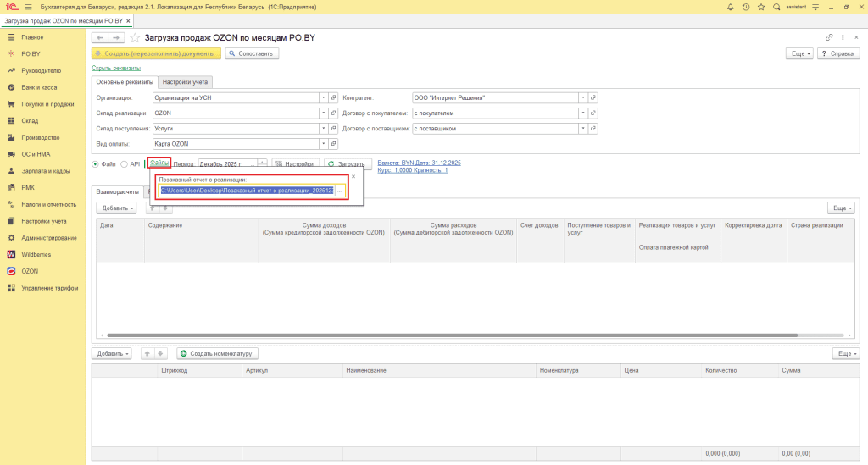Select the Файл radio option
This screenshot has width=868, height=465.
(x=95, y=164)
